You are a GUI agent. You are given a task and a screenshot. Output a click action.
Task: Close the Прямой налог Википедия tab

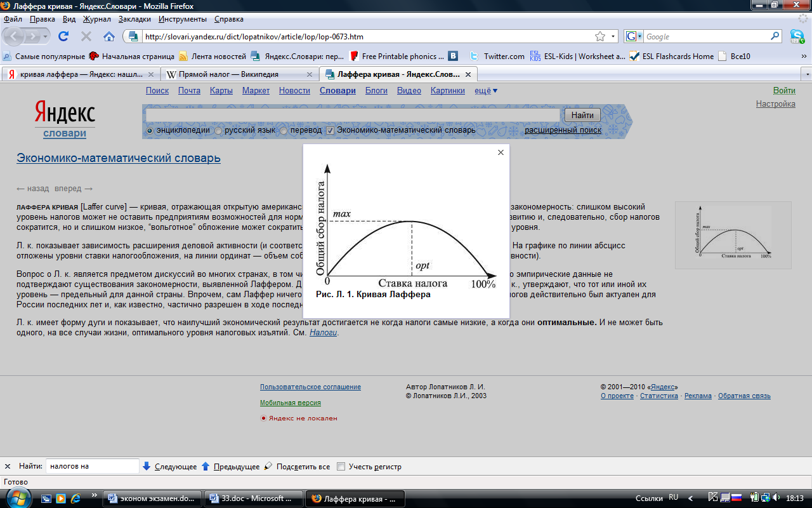coord(309,74)
